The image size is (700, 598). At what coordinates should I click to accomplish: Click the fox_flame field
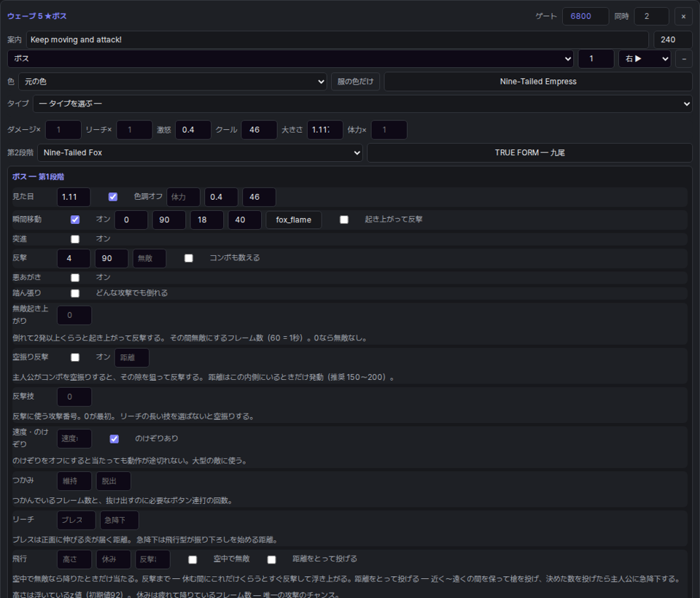(x=294, y=220)
